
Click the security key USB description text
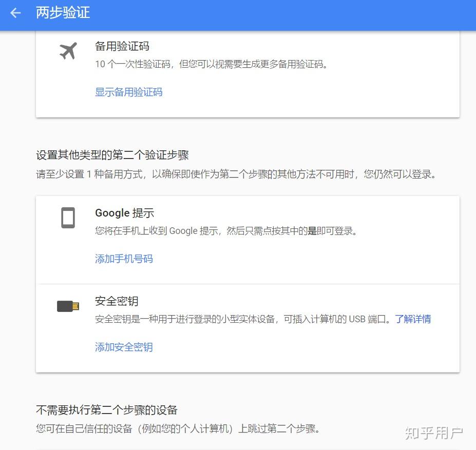(x=231, y=319)
